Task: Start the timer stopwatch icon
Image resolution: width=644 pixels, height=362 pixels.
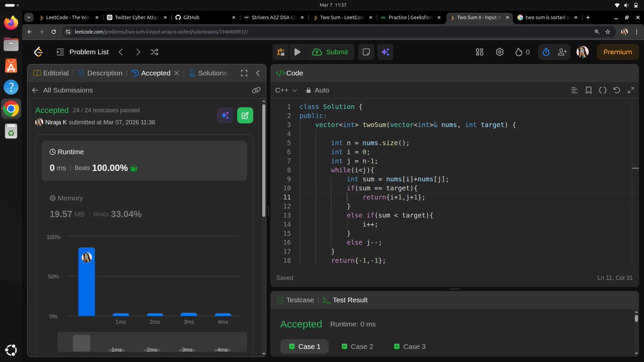Action: coord(546,52)
